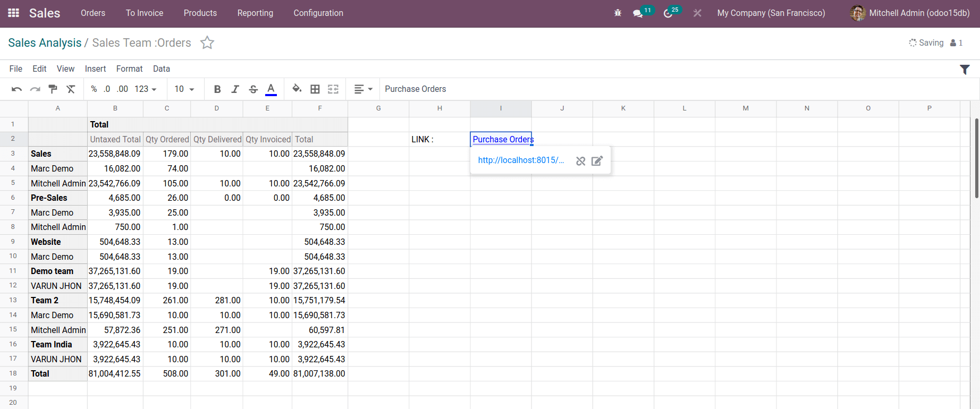Open the horizontal align dropdown
980x409 pixels.
(x=364, y=89)
